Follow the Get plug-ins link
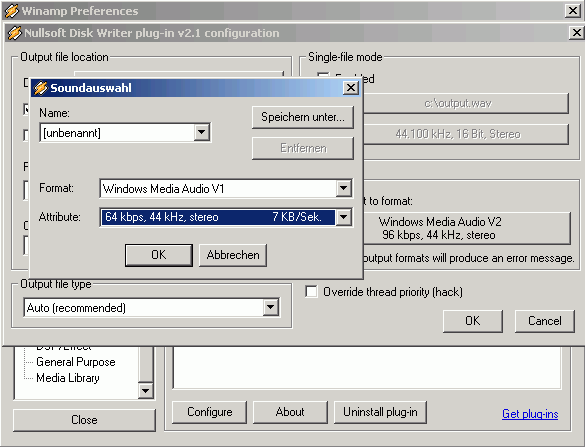585x447 pixels. (x=530, y=413)
